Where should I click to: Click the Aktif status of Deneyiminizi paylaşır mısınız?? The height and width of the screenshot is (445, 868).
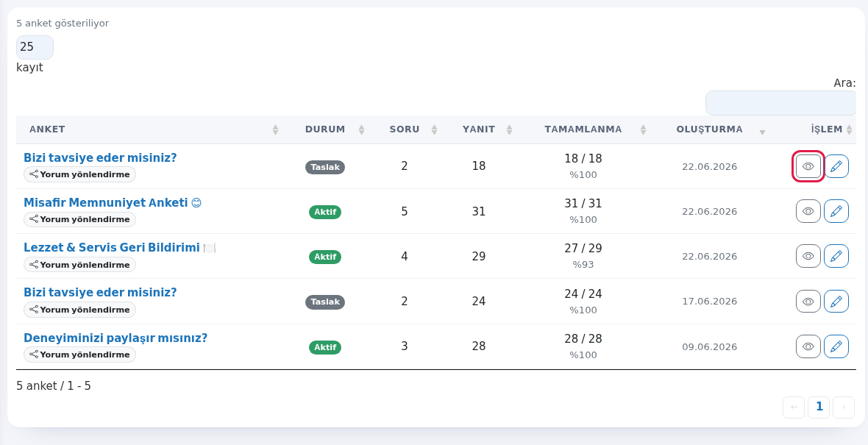click(x=325, y=347)
